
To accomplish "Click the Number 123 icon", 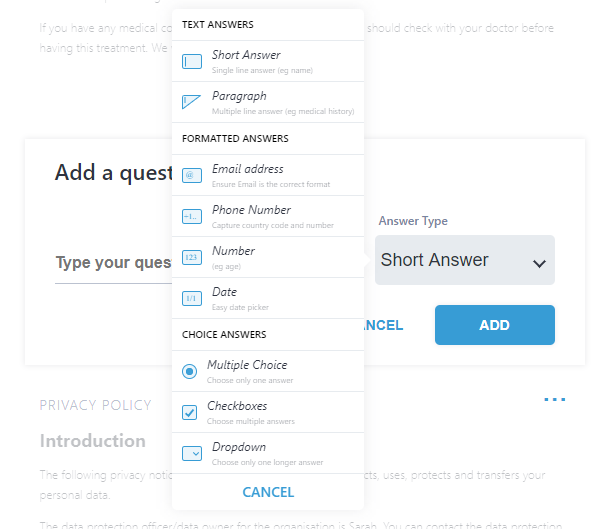I will tap(192, 257).
